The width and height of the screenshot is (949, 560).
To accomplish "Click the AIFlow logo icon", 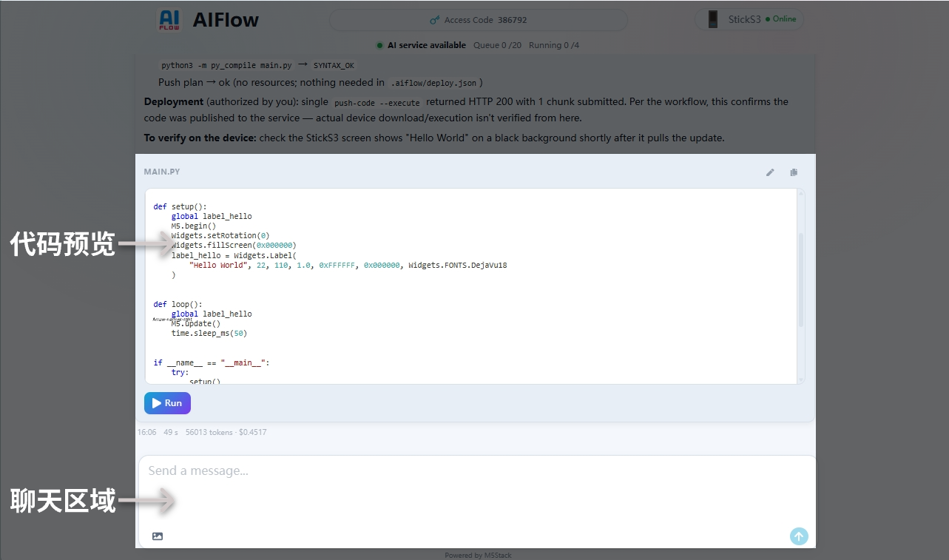I will pos(169,20).
